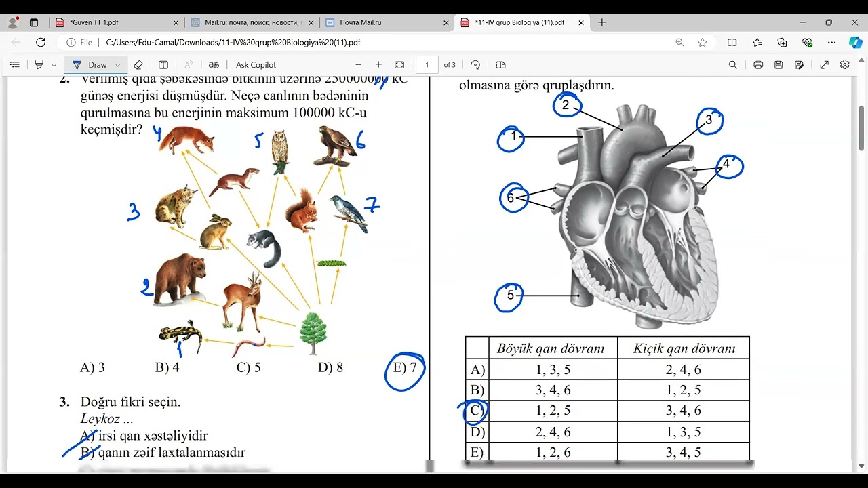This screenshot has height=488, width=868.
Task: Click the text 'irsi qan xəstəliyidir'
Action: 153,436
